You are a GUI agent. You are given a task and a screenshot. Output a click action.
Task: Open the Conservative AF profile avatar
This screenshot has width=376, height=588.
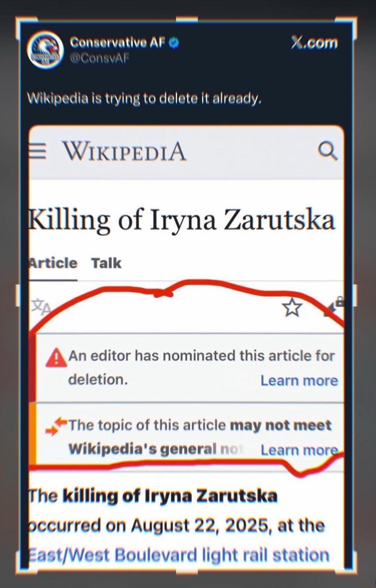click(46, 50)
